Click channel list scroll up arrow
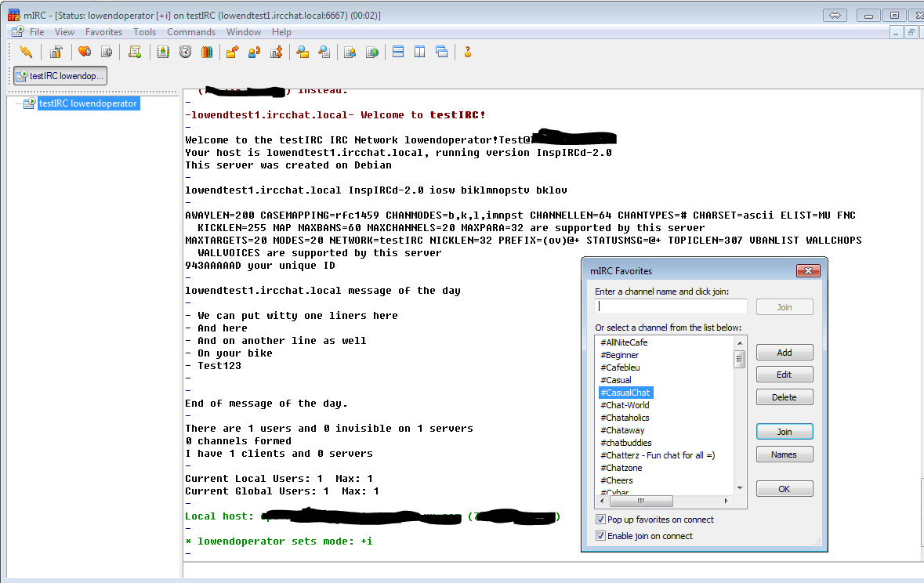 click(x=740, y=342)
